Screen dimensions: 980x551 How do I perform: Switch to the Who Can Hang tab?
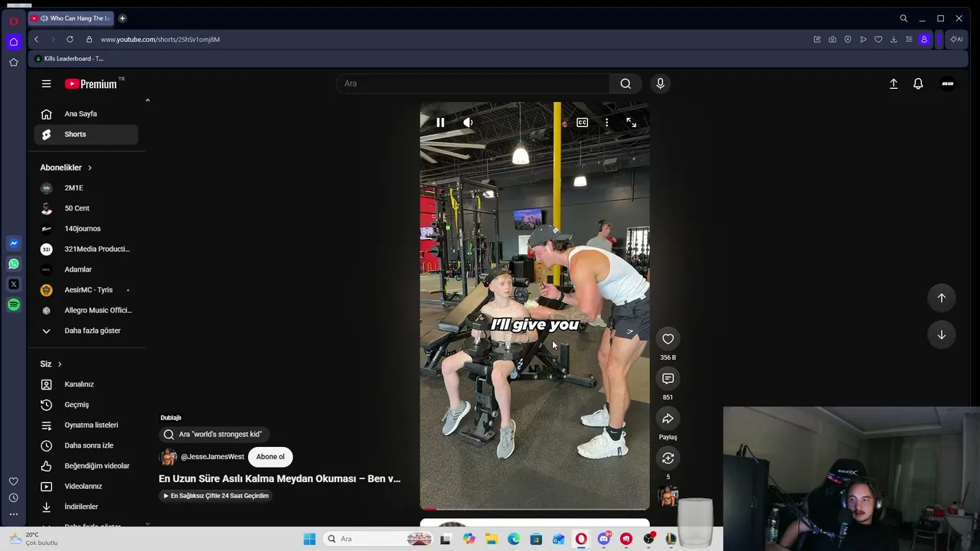pos(71,18)
